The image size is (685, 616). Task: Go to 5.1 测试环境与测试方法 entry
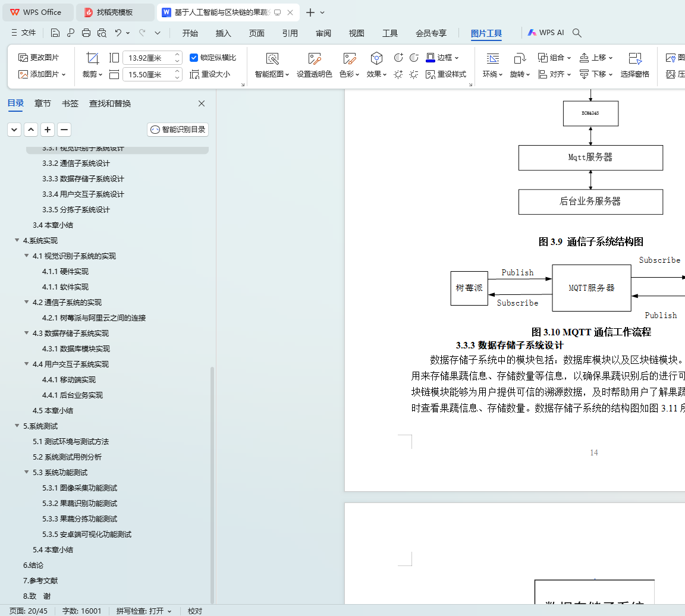71,441
